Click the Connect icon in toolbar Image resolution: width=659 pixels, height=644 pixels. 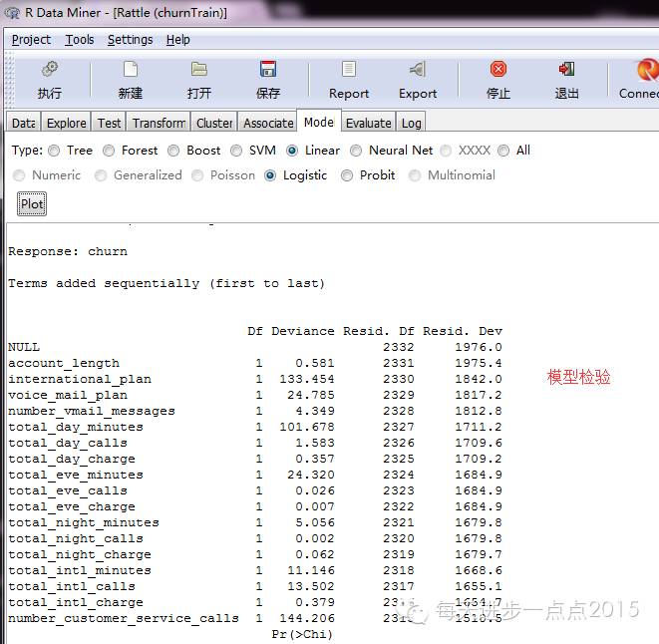click(x=647, y=70)
